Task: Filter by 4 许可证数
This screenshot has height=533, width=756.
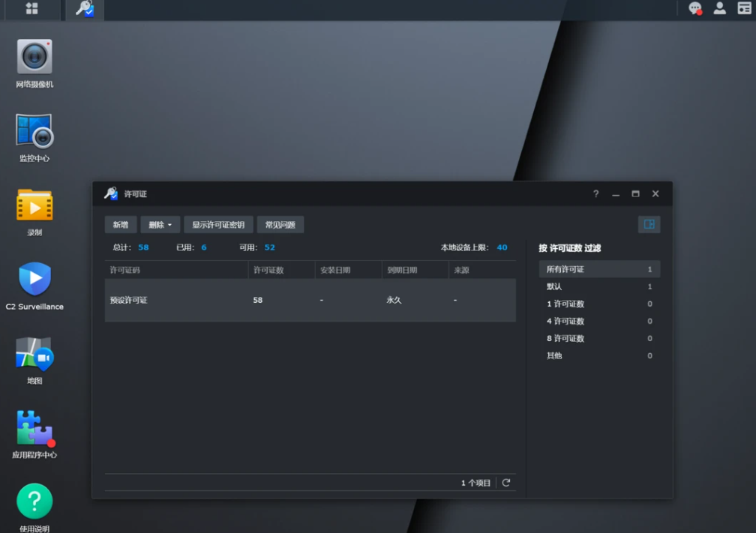Action: pyautogui.click(x=599, y=321)
